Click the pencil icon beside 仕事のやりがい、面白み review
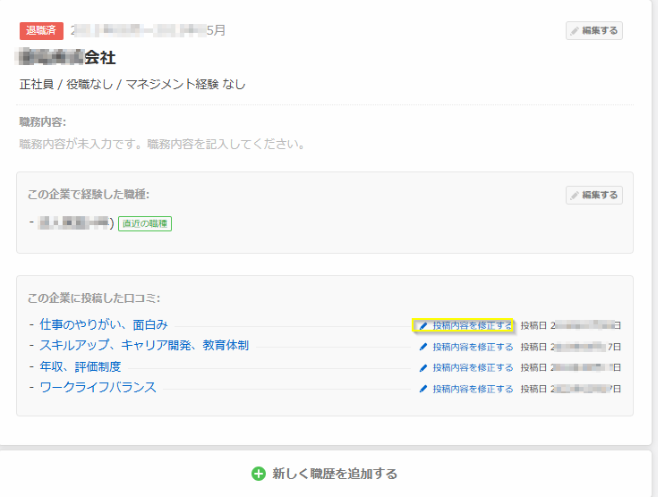The image size is (658, 497). 423,326
